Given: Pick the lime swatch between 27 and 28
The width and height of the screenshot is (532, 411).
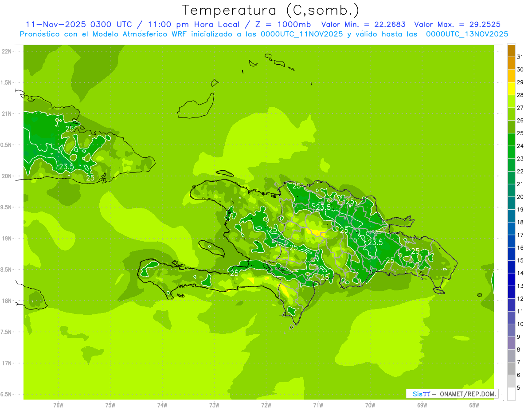Looking at the screenshot, I should [511, 102].
